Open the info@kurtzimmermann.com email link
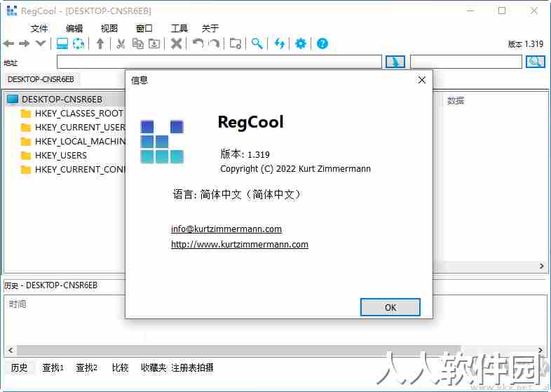 pyautogui.click(x=226, y=229)
